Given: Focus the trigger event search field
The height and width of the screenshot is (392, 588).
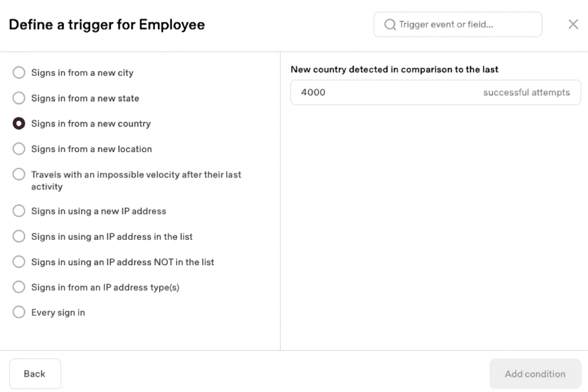Looking at the screenshot, I should [x=463, y=24].
